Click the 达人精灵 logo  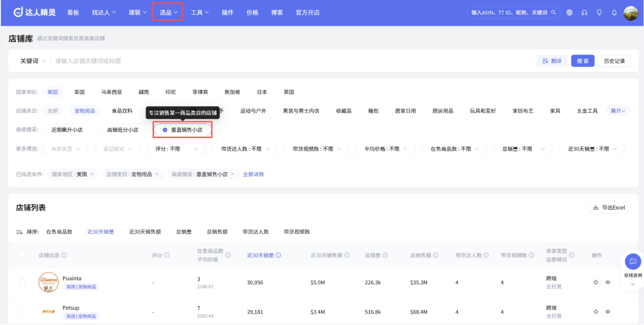click(35, 13)
